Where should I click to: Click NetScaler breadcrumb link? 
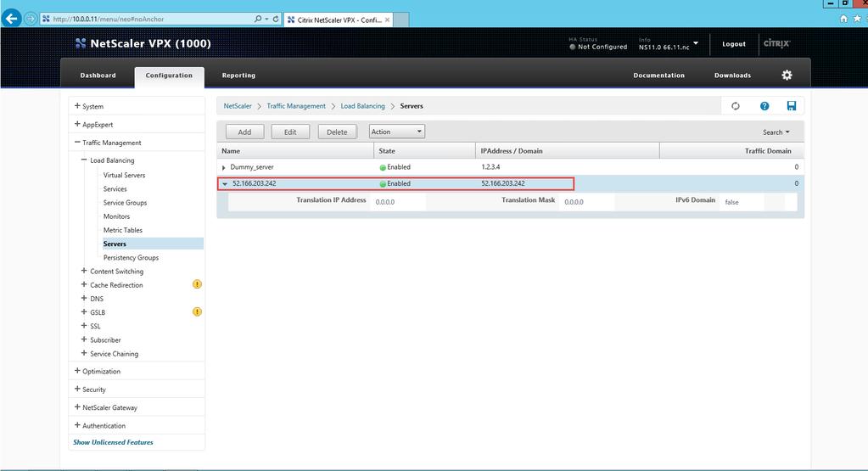click(238, 106)
